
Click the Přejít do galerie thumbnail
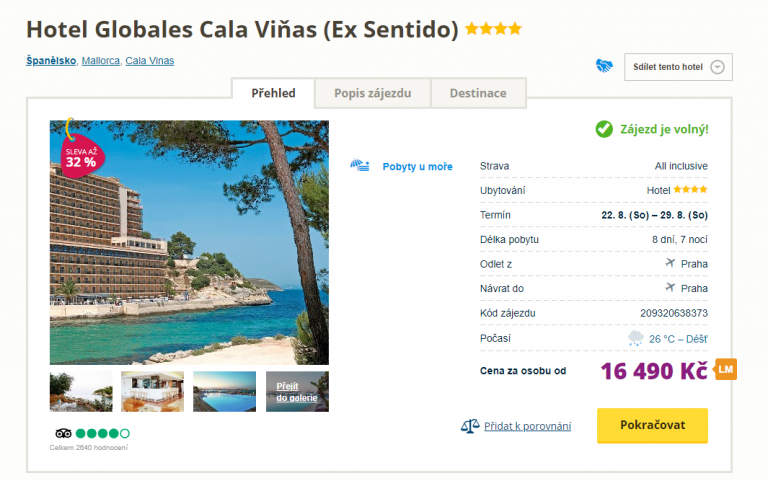click(297, 392)
